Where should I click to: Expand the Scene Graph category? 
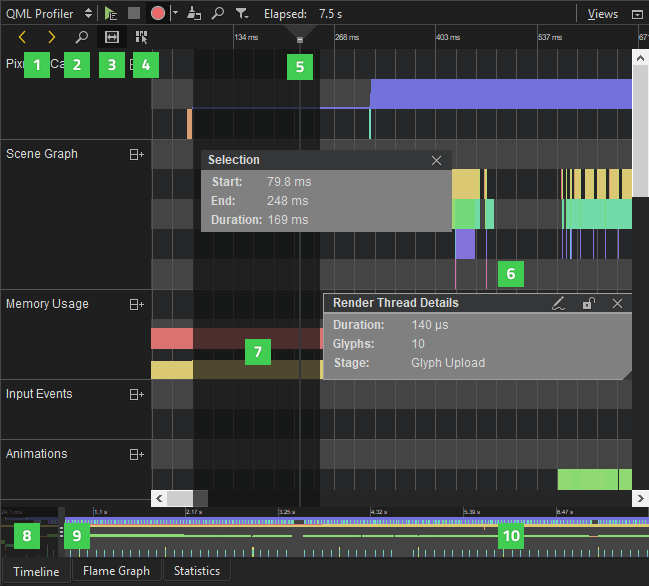pyautogui.click(x=137, y=155)
